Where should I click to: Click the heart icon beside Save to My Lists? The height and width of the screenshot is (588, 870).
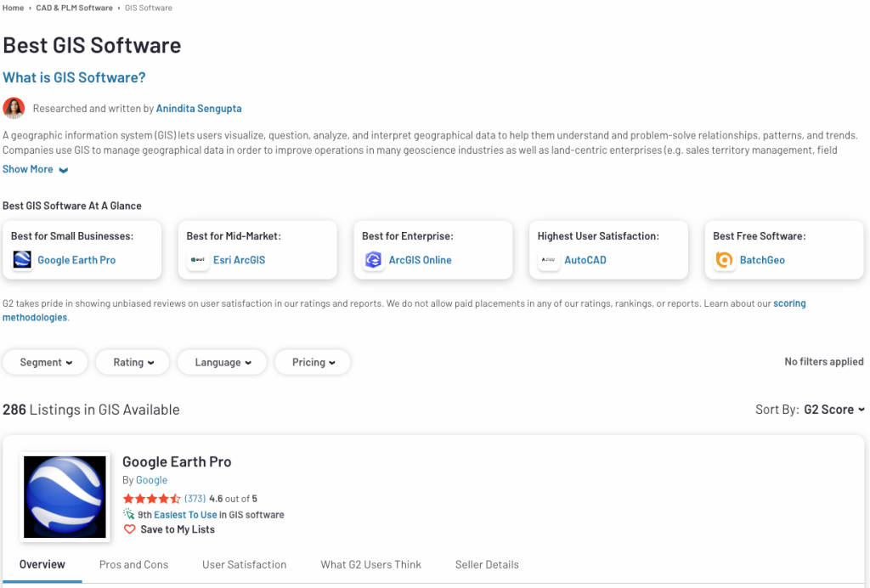(x=129, y=529)
